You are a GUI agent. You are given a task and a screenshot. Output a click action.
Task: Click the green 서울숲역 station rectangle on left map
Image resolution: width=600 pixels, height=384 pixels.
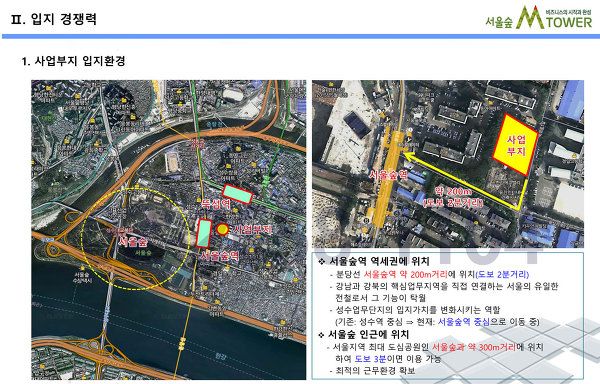[204, 233]
